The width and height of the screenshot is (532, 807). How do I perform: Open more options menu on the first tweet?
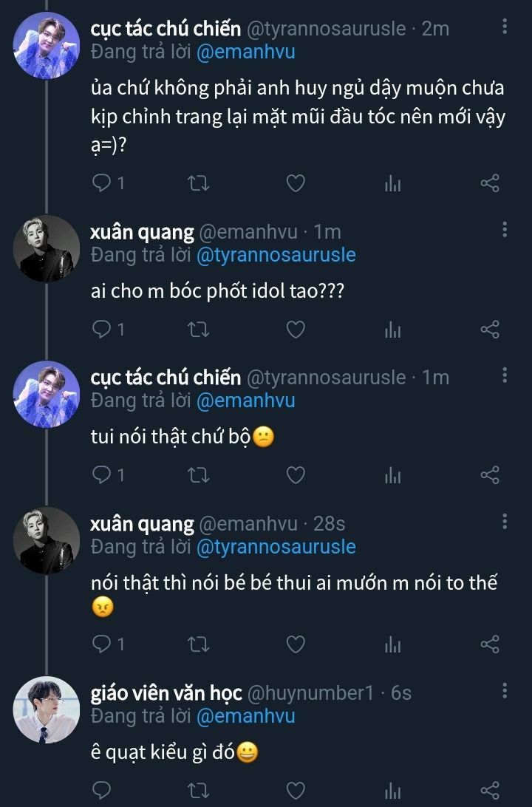tap(505, 27)
